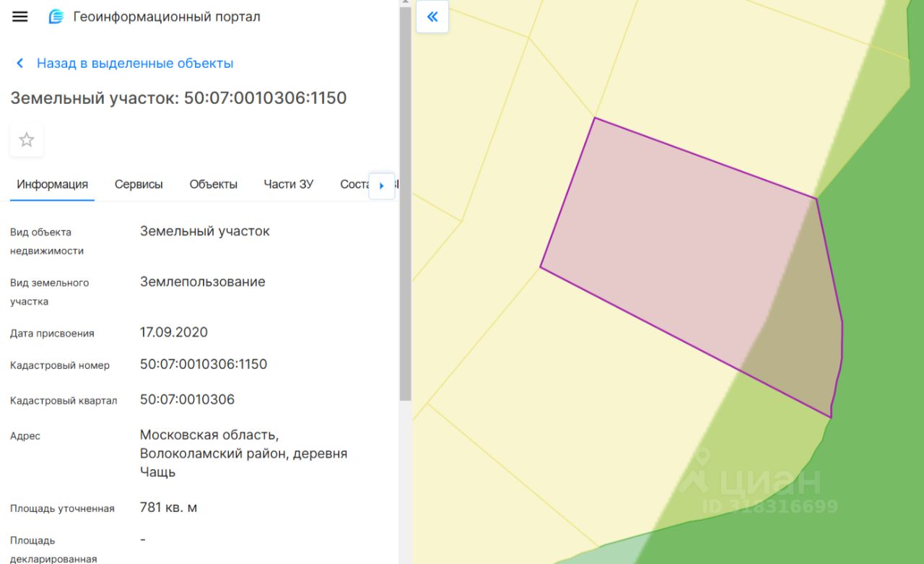Screen dimensions: 924x564
Task: Collapse the side panel with double chevron
Action: point(432,17)
